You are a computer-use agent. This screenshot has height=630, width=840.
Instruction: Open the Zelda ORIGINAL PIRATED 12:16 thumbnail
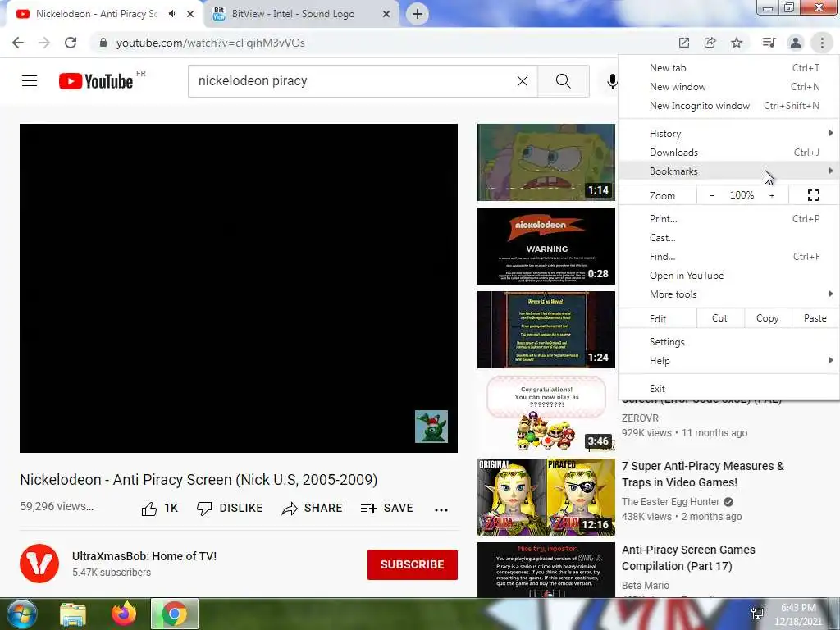tap(546, 496)
